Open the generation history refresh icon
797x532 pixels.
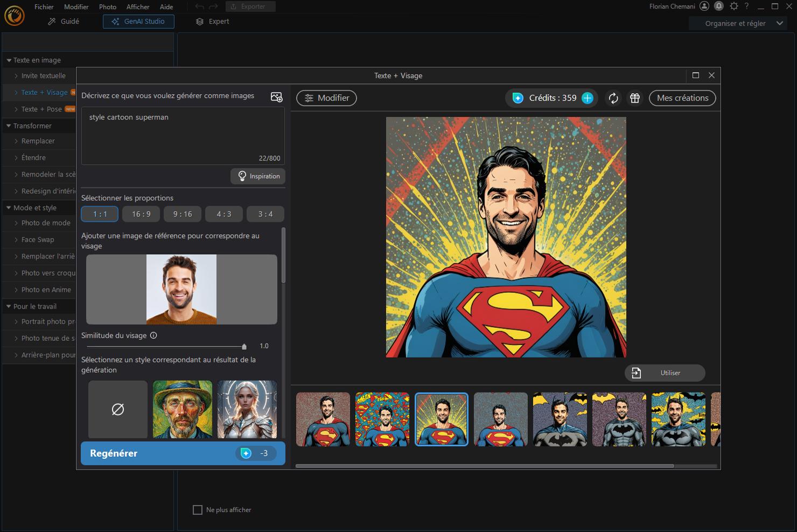pyautogui.click(x=613, y=98)
